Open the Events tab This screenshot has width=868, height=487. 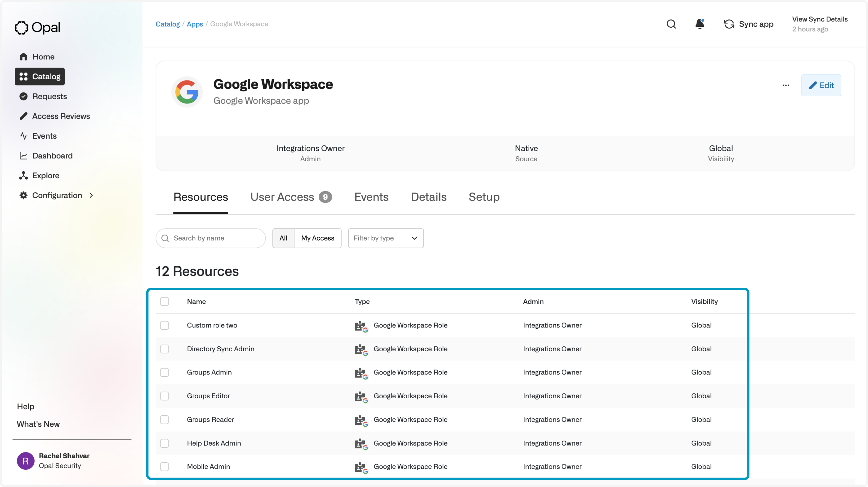371,197
